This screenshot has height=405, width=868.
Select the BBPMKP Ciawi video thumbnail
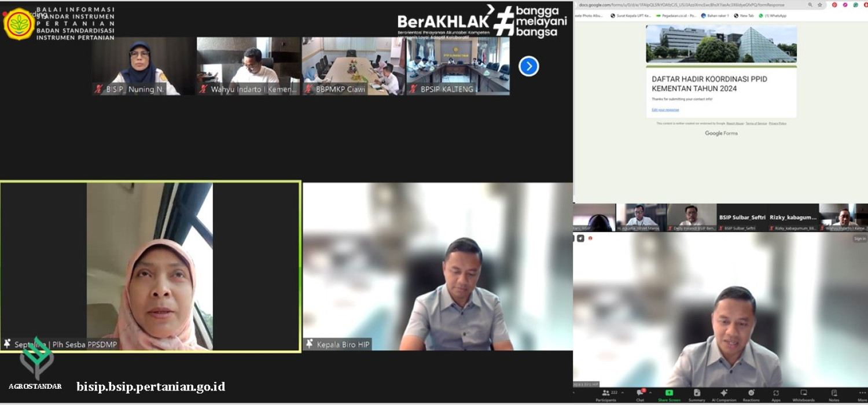[353, 65]
